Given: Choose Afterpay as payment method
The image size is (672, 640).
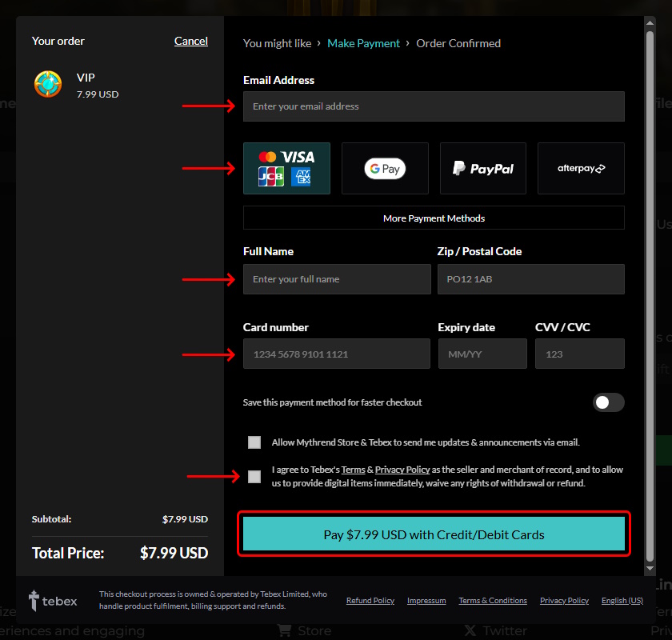Looking at the screenshot, I should [x=581, y=169].
